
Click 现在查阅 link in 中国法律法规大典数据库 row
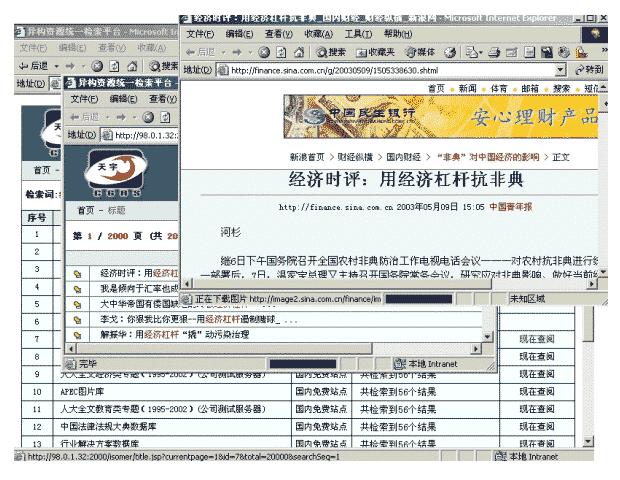[537, 427]
